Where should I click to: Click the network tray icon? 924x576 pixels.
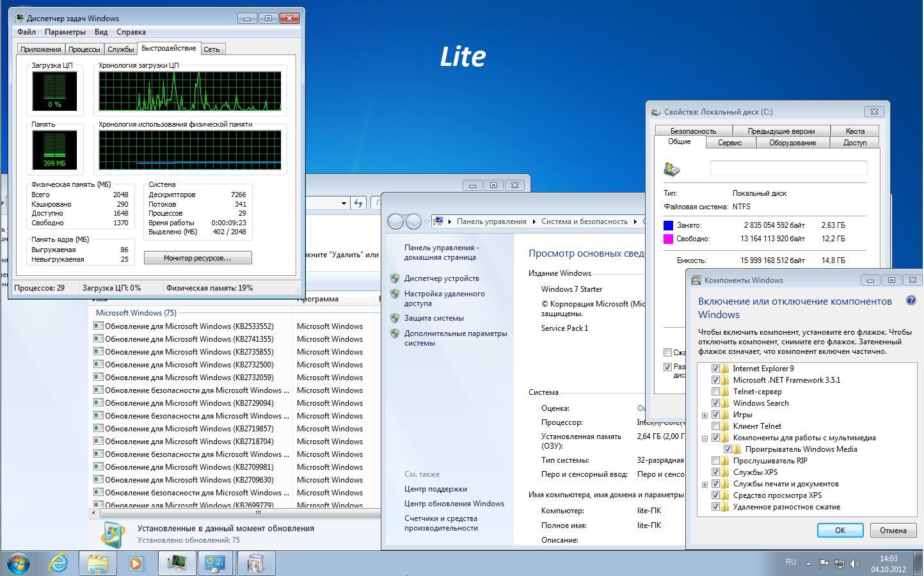click(839, 564)
